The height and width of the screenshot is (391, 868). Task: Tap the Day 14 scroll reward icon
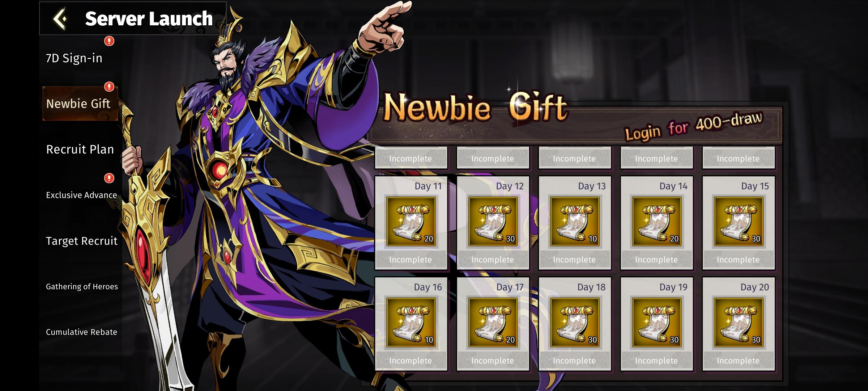click(657, 222)
